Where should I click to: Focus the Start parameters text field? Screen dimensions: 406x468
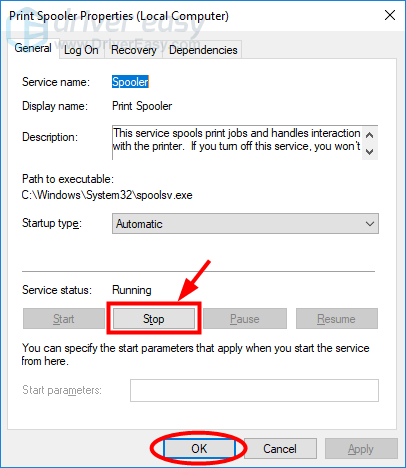254,390
